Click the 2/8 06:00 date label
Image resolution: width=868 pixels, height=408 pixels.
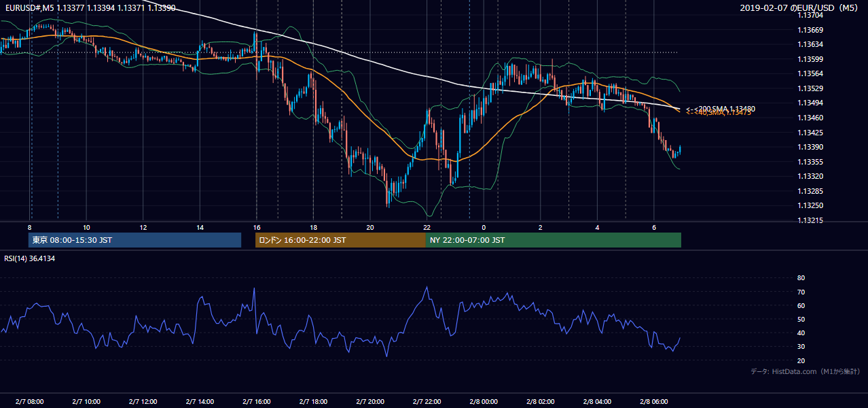(x=653, y=402)
